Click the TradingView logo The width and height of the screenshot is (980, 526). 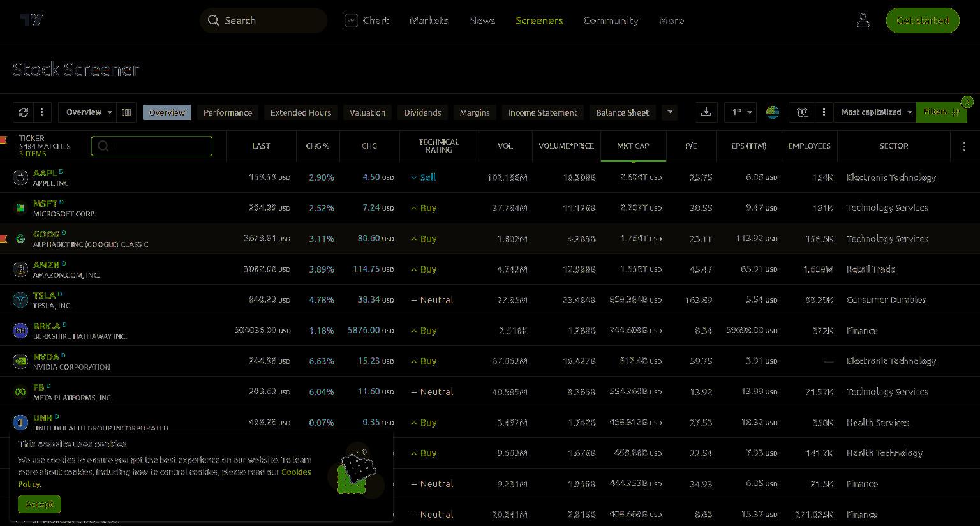point(32,20)
